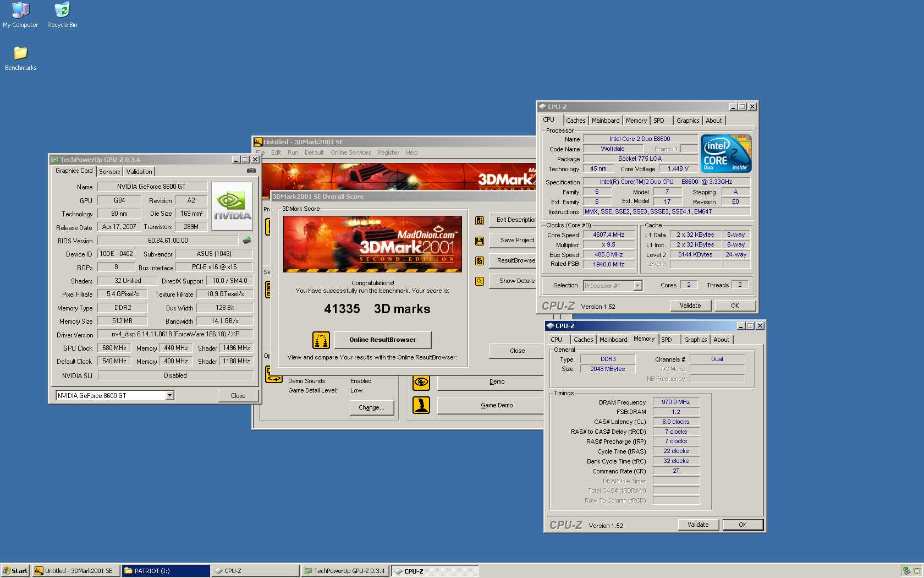Click NVIDIA logo in GPU-Z
This screenshot has width=924, height=578.
(x=232, y=206)
